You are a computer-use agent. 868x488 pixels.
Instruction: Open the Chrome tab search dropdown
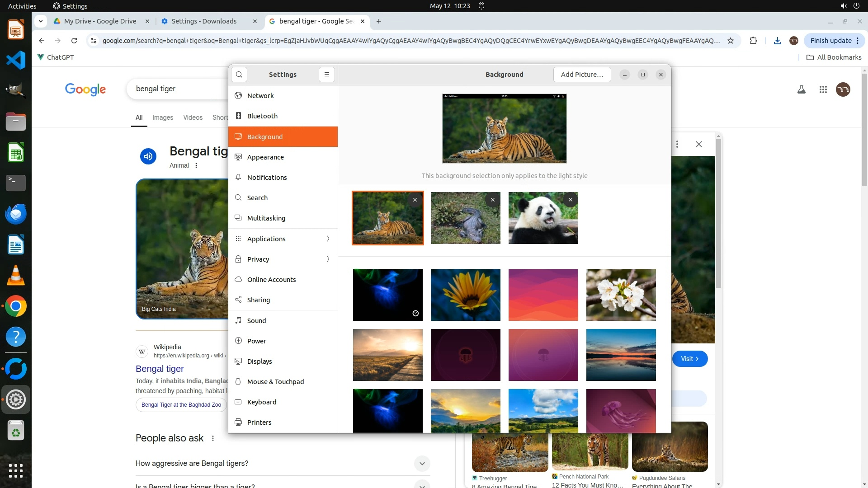pyautogui.click(x=41, y=21)
